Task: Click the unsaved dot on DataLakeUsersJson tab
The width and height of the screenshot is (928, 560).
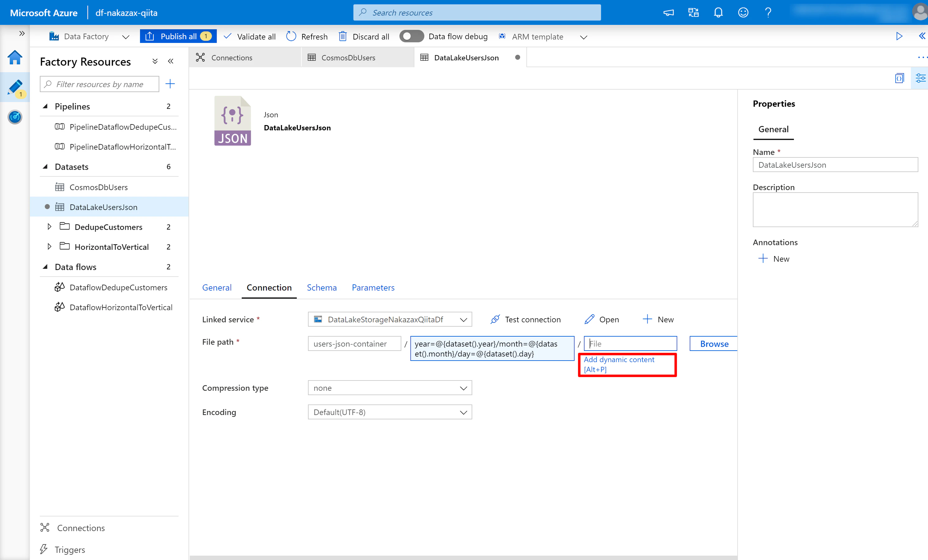Action: tap(517, 57)
